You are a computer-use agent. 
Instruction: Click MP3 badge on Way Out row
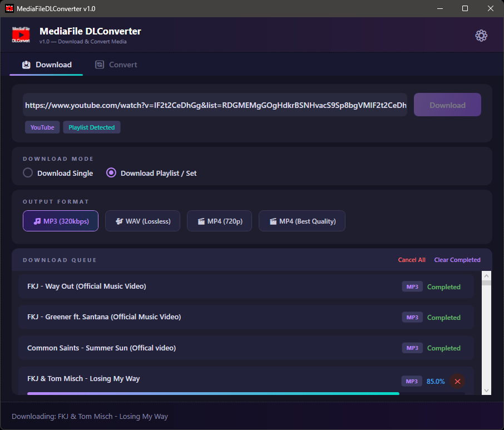pos(412,286)
